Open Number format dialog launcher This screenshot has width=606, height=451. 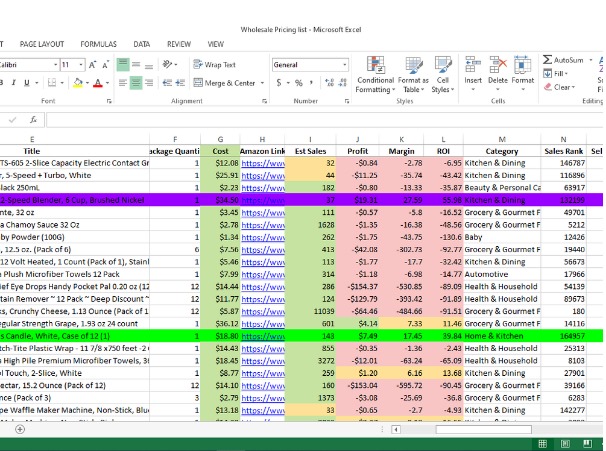pos(347,101)
